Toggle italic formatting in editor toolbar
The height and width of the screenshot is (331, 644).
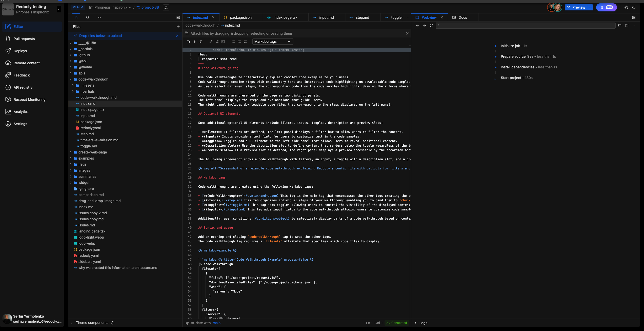(201, 42)
